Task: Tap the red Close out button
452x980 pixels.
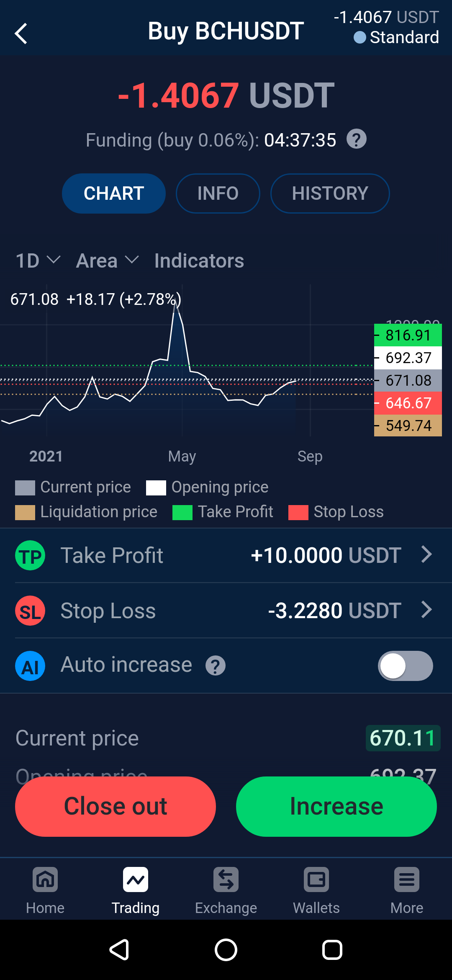Action: click(x=116, y=807)
